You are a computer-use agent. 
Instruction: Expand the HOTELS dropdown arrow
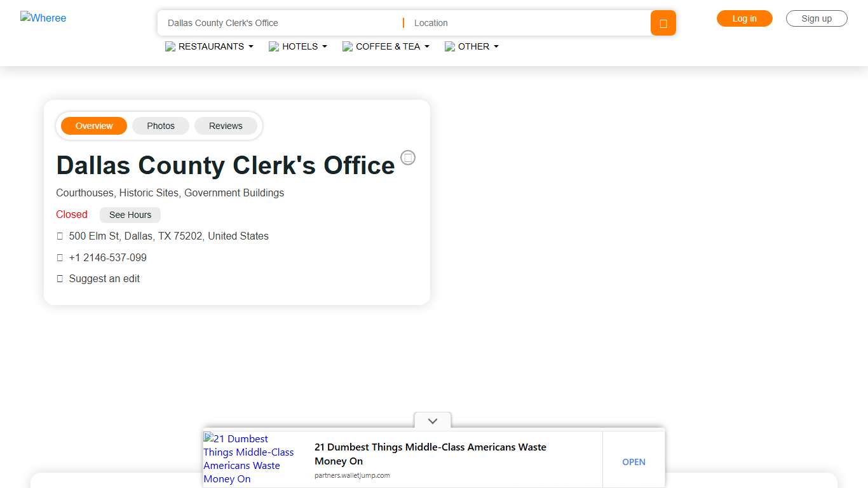pyautogui.click(x=325, y=46)
